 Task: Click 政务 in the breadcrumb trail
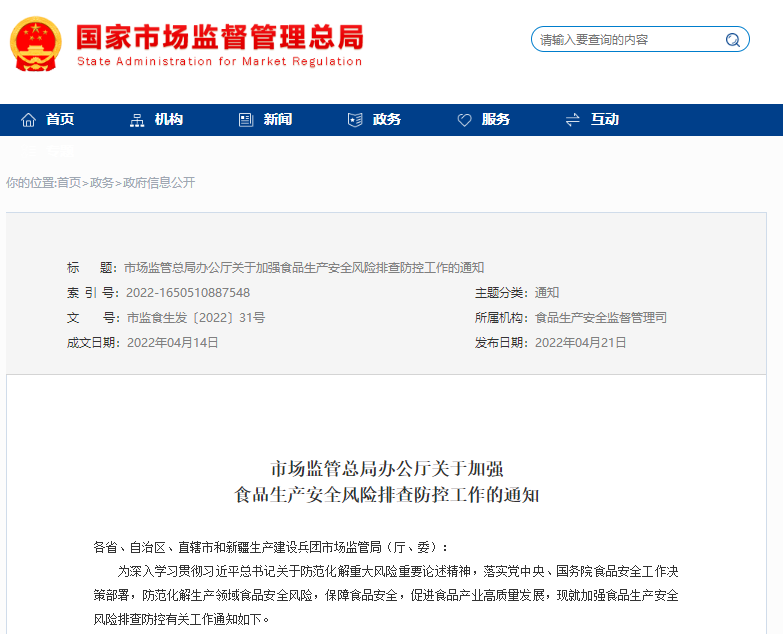tap(102, 183)
